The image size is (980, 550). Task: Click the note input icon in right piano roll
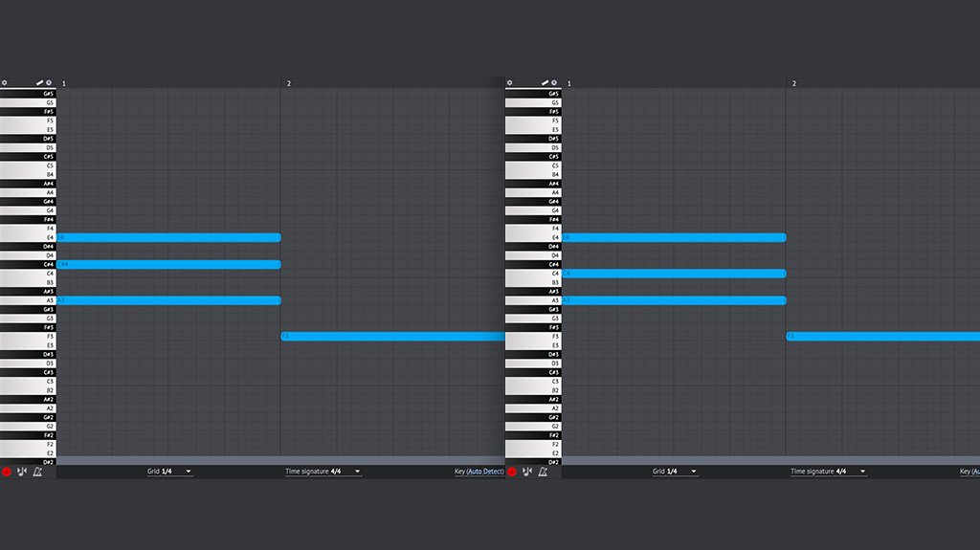[x=527, y=472]
